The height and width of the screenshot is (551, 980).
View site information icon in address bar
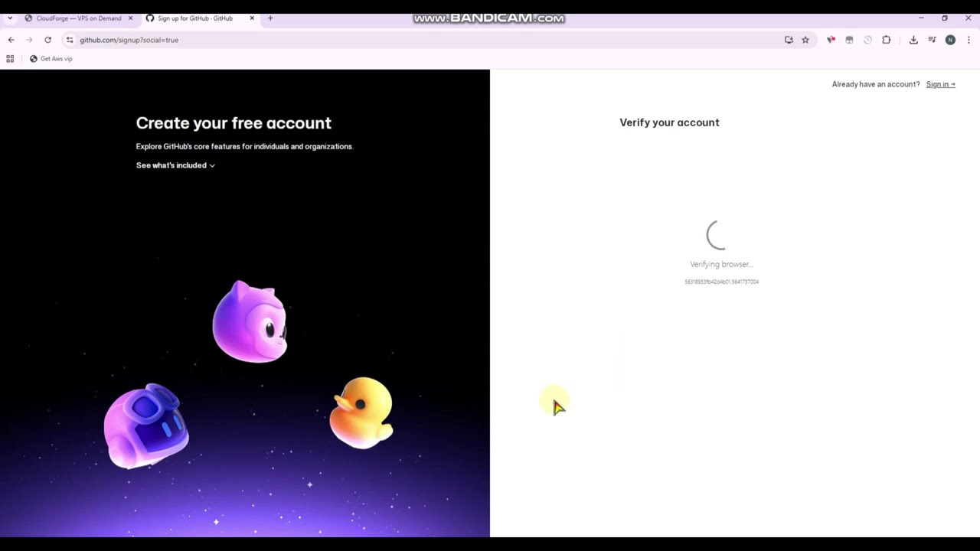coord(70,40)
